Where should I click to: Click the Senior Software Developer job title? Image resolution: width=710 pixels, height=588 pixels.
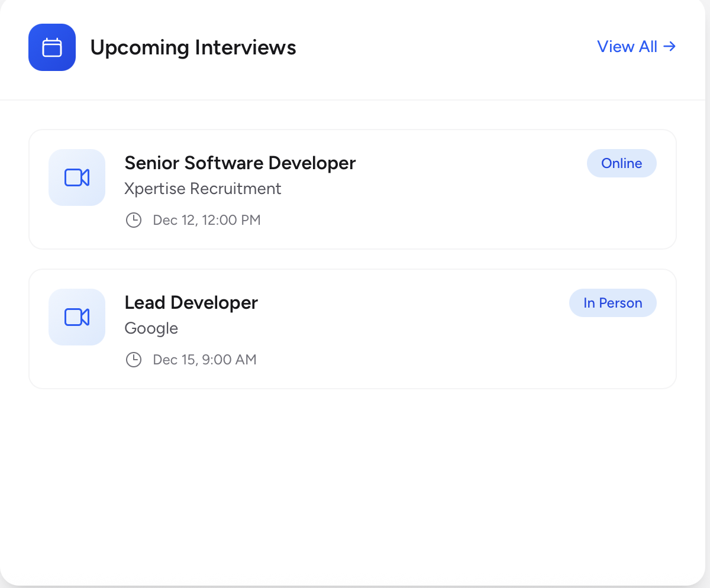point(240,163)
